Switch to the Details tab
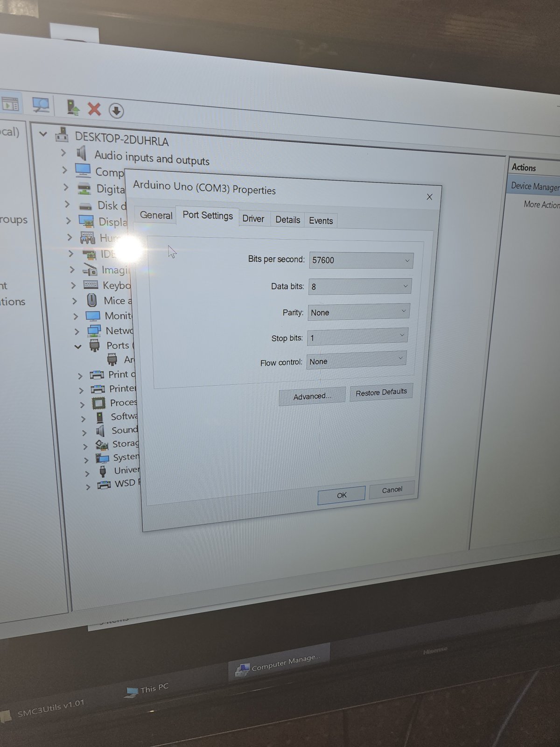 pos(287,219)
